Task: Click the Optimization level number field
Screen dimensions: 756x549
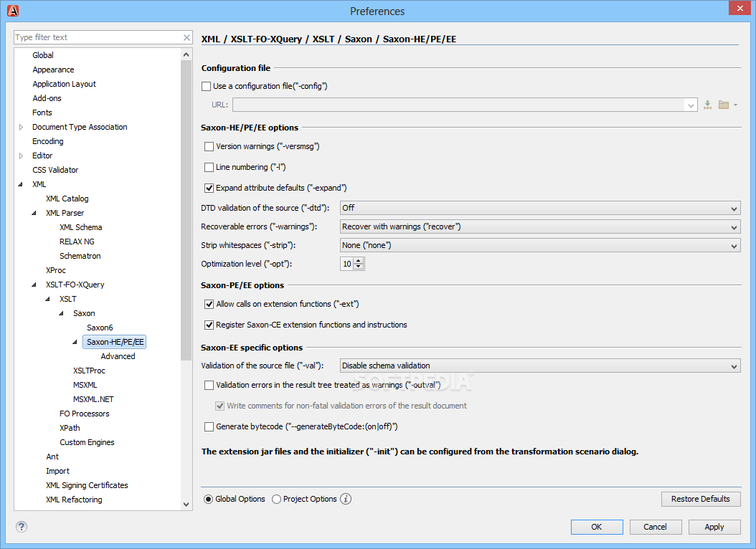Action: [347, 264]
